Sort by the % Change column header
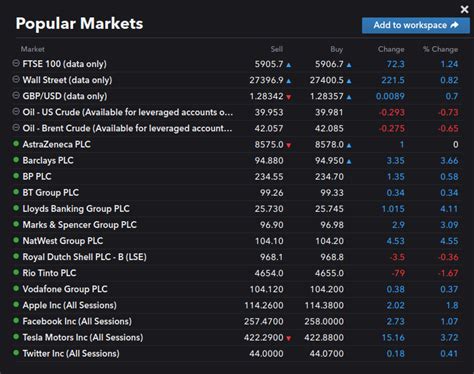The width and height of the screenshot is (474, 374). pyautogui.click(x=440, y=49)
